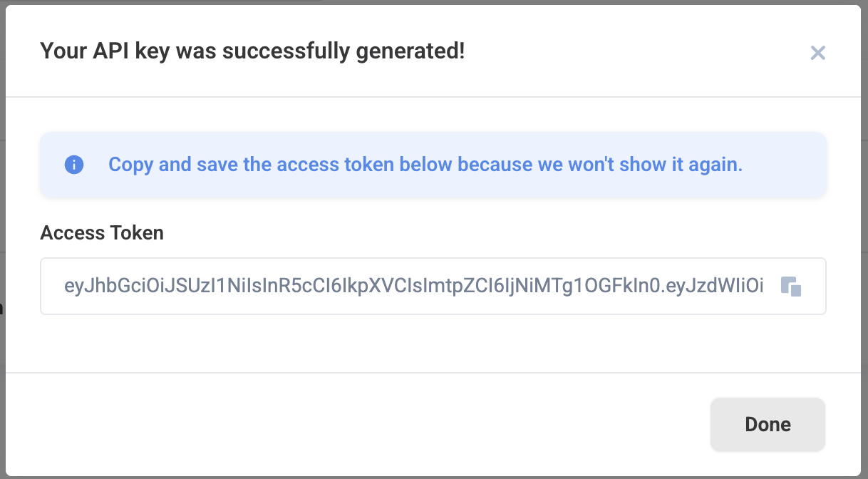This screenshot has width=868, height=479.
Task: Click the "Your API key was successfully generated!" title
Action: click(x=252, y=51)
